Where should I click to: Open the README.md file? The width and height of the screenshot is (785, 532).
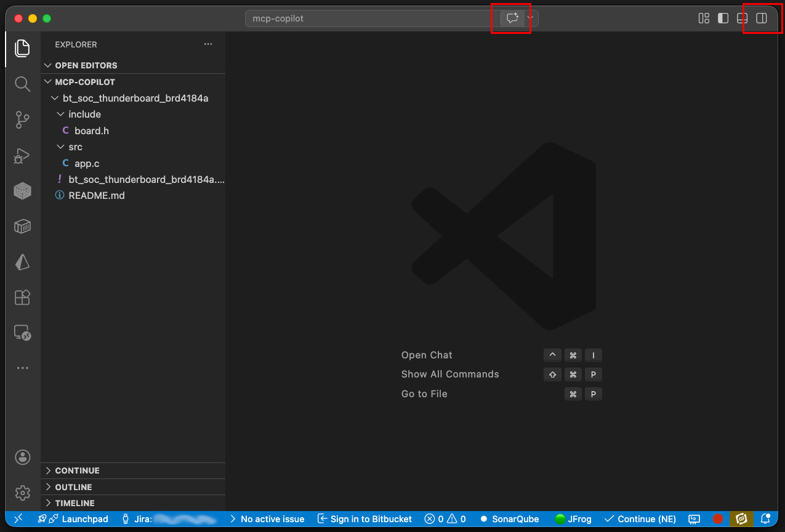point(133,195)
